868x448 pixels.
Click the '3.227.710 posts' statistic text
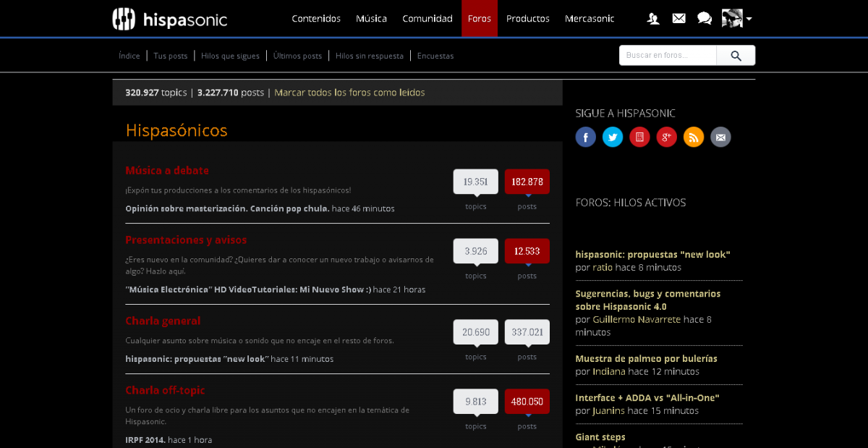click(x=231, y=93)
